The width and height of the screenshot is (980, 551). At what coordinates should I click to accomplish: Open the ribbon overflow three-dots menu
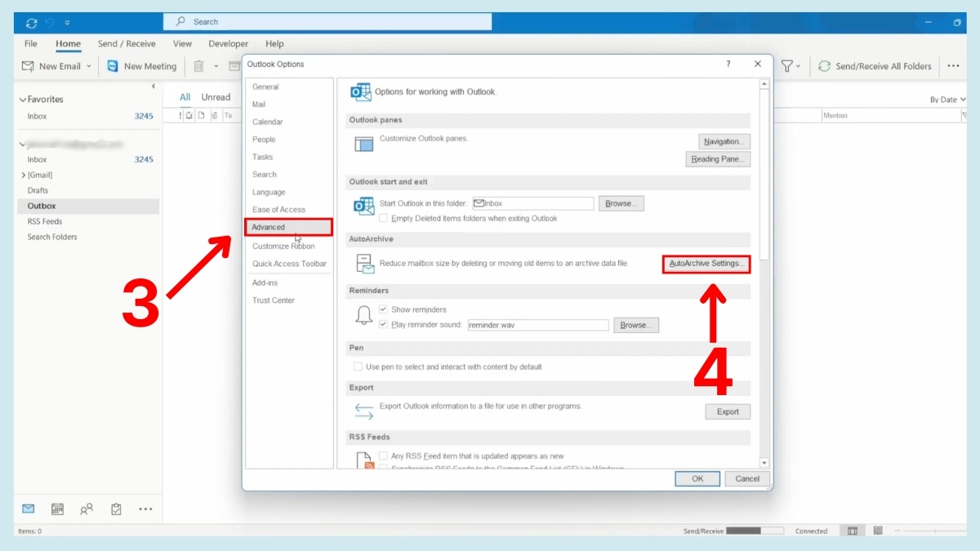953,66
